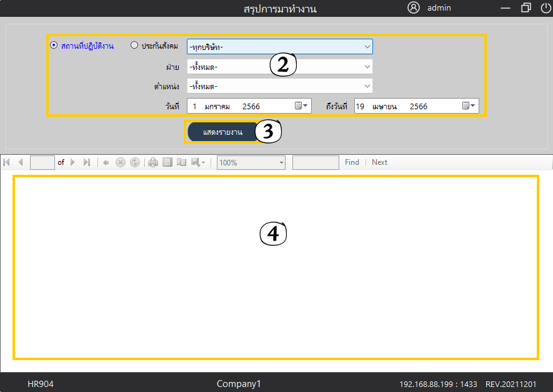Click the admin user profile icon

pos(414,8)
